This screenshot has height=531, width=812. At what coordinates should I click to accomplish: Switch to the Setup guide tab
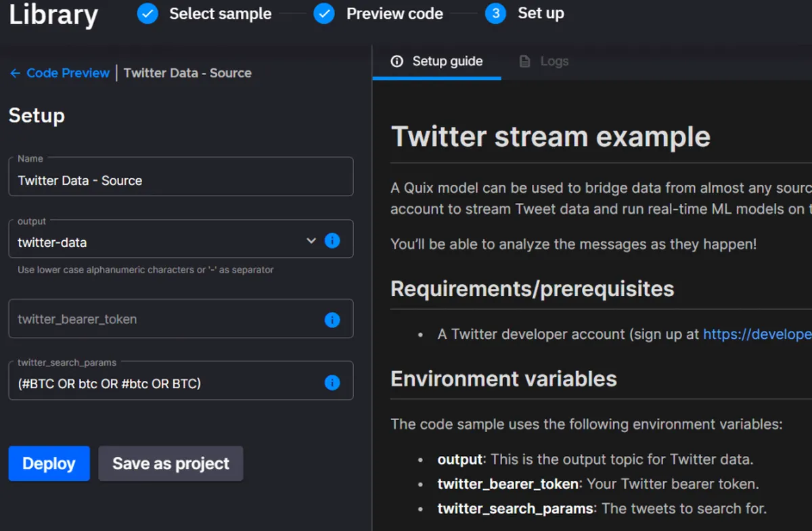[x=437, y=62]
